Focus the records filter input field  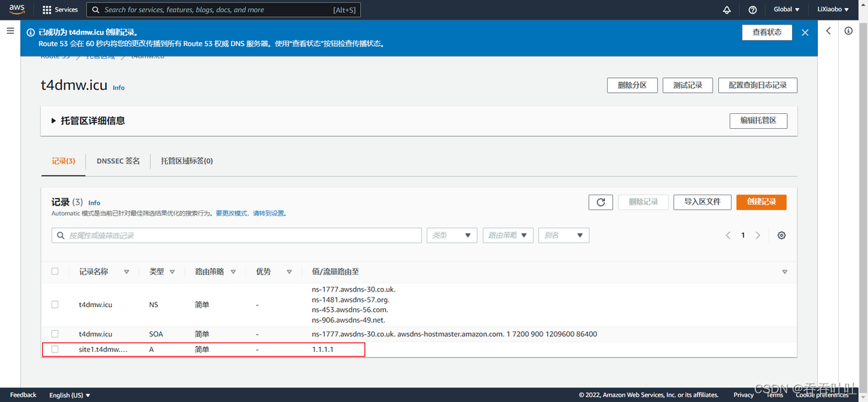coord(237,235)
